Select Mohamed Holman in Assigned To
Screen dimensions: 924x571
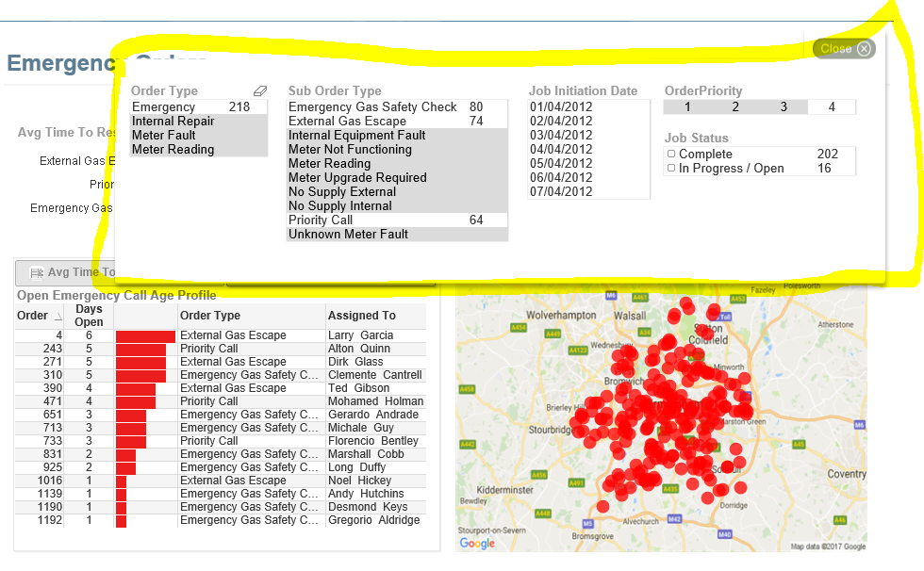tap(376, 401)
